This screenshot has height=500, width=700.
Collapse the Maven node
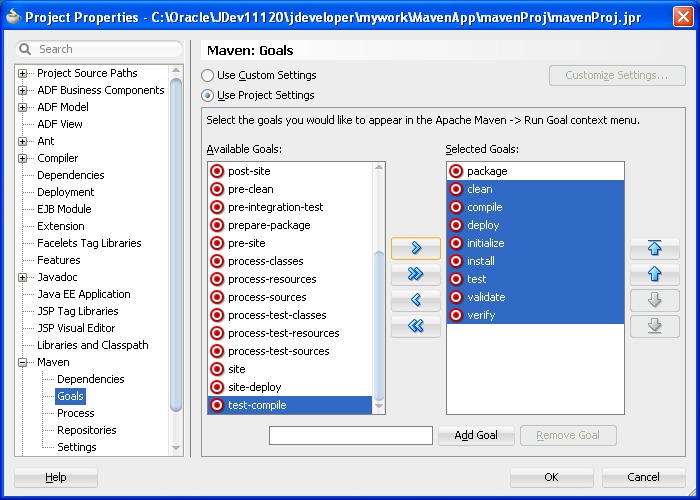pyautogui.click(x=22, y=362)
